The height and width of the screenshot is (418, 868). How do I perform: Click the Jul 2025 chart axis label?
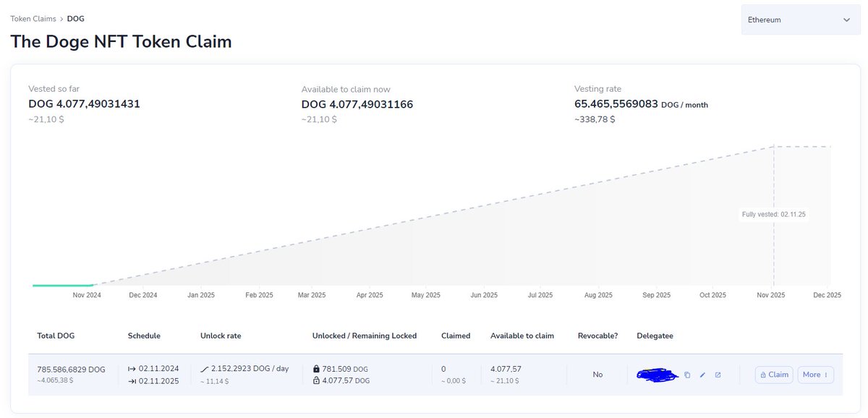(x=540, y=295)
